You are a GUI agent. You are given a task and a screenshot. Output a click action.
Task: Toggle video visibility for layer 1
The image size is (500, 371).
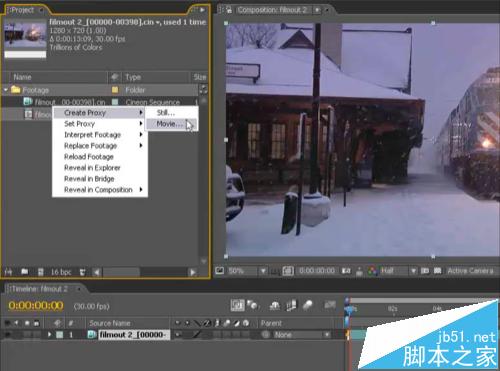pyautogui.click(x=7, y=334)
